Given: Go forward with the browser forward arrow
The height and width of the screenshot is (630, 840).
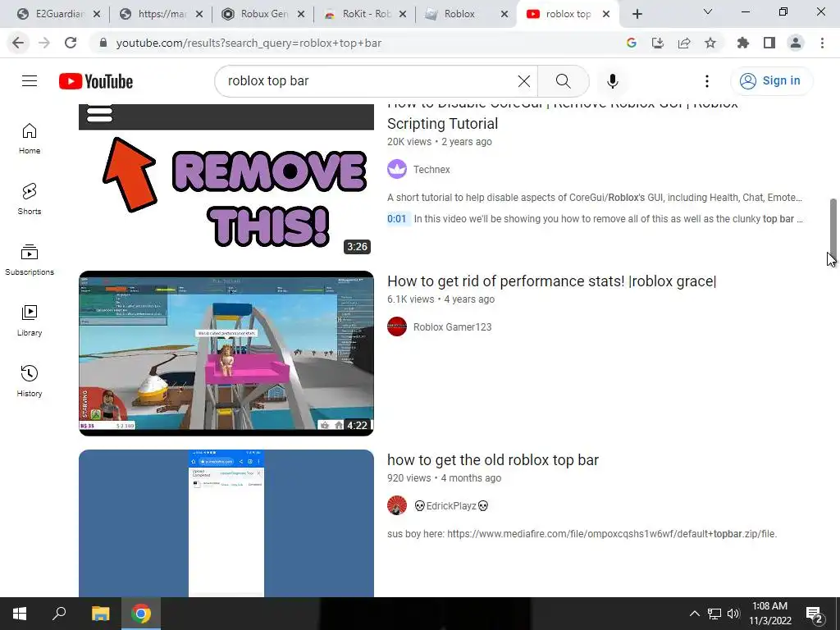Looking at the screenshot, I should [x=44, y=43].
